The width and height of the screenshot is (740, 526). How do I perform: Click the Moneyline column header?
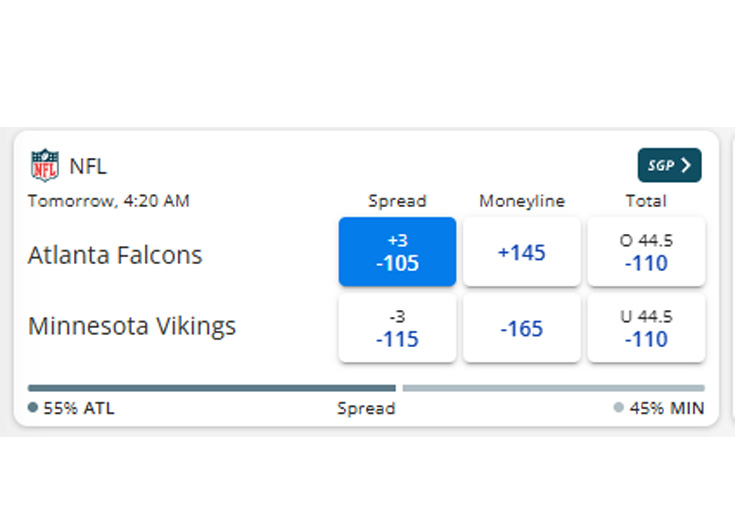[x=521, y=201]
